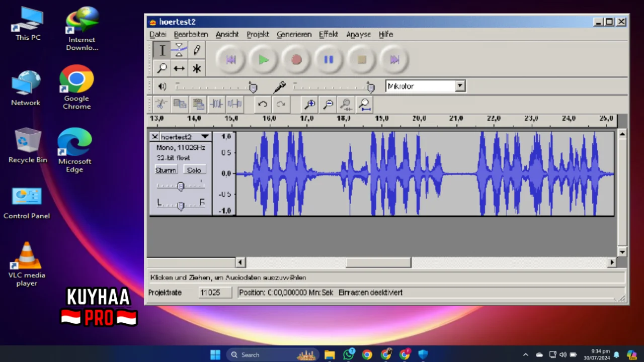644x362 pixels.
Task: Click the vertical scrollbar down arrow
Action: click(622, 252)
